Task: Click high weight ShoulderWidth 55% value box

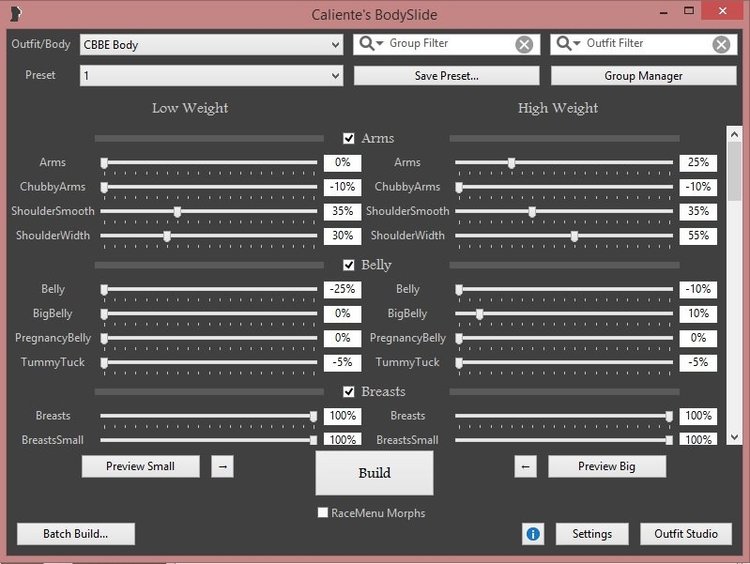Action: pyautogui.click(x=698, y=236)
